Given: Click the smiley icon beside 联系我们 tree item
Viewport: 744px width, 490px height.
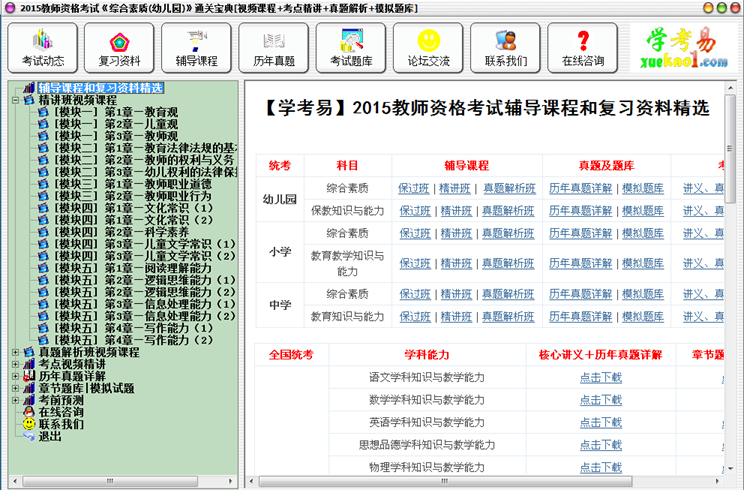Looking at the screenshot, I should click(x=29, y=424).
